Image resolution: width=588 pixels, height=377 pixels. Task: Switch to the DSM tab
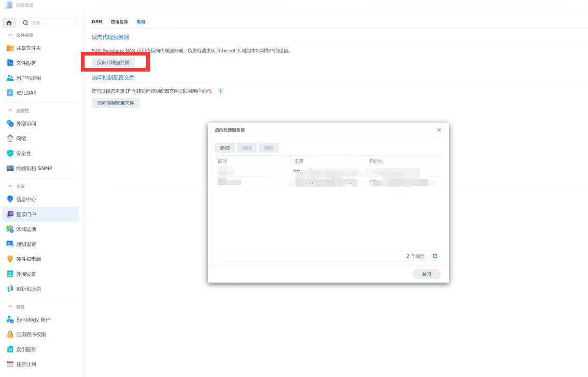pyautogui.click(x=97, y=22)
